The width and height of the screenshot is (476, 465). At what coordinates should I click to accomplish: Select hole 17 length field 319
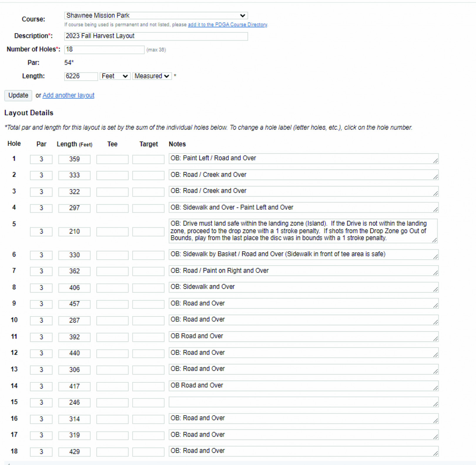pyautogui.click(x=74, y=435)
